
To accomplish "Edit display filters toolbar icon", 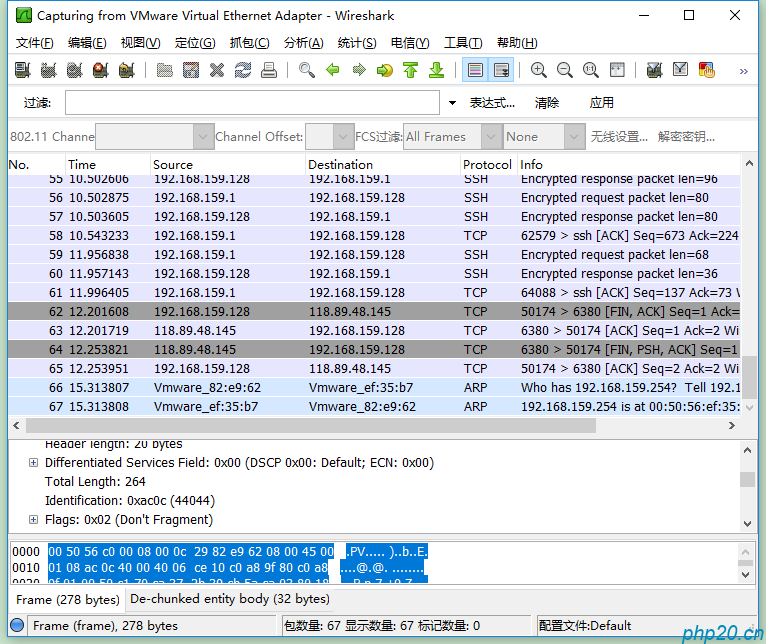I will (x=680, y=70).
